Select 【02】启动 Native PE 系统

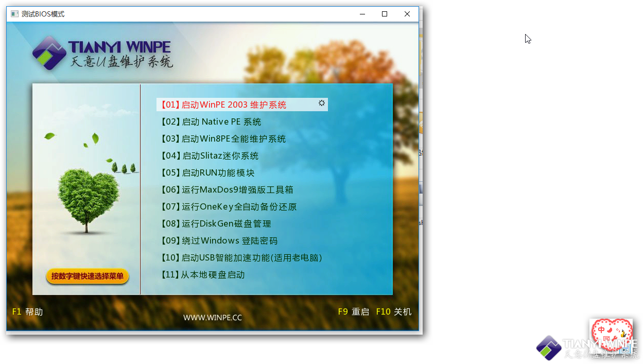pyautogui.click(x=211, y=122)
